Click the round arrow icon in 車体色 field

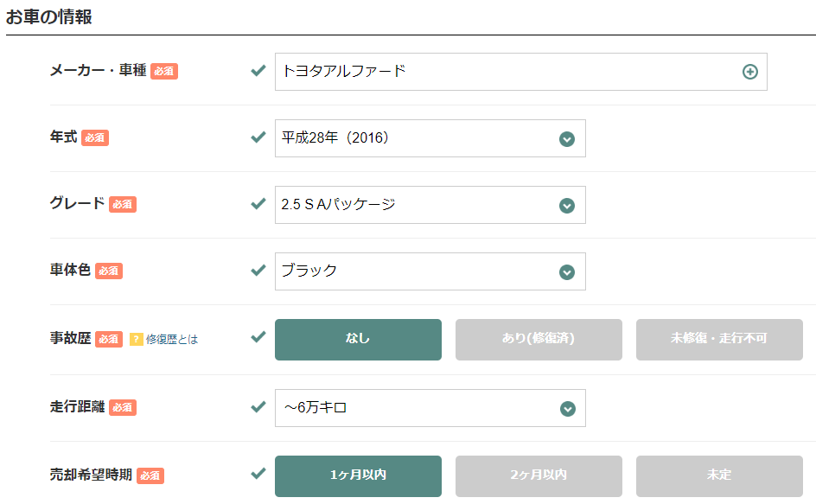[566, 272]
